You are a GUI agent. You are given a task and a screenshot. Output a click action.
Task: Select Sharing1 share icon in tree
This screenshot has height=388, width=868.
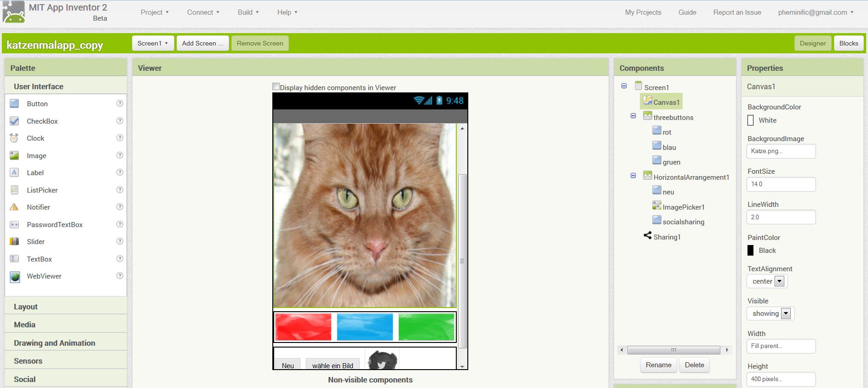point(648,235)
